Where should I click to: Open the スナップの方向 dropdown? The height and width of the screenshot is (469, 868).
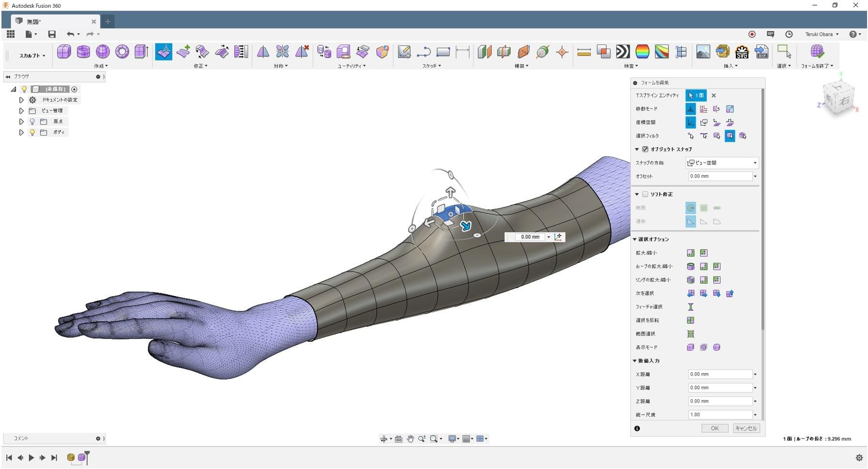pyautogui.click(x=722, y=163)
